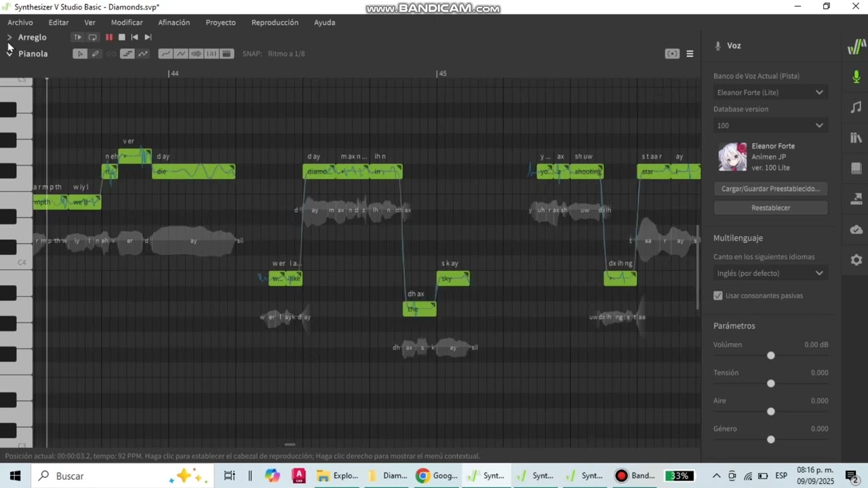Toggle the waveform display icon
The image size is (868, 488).
196,54
